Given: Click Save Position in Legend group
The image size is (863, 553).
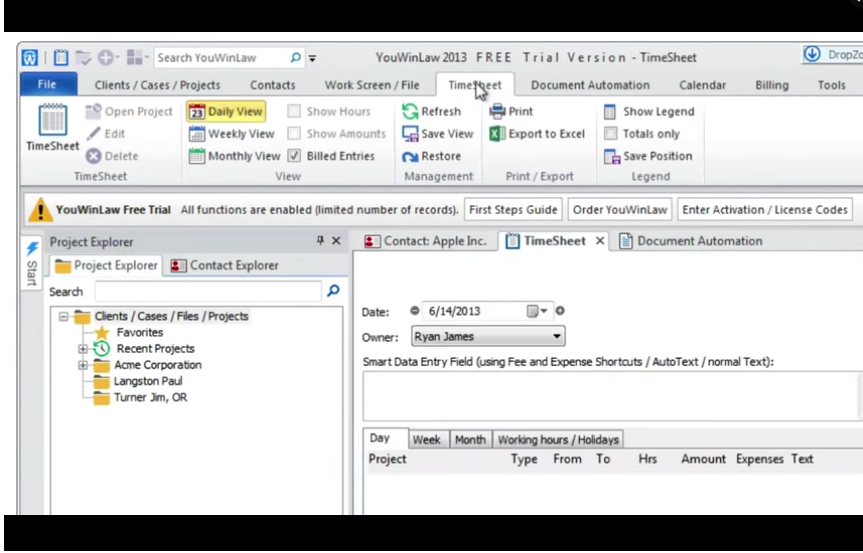Looking at the screenshot, I should 648,156.
